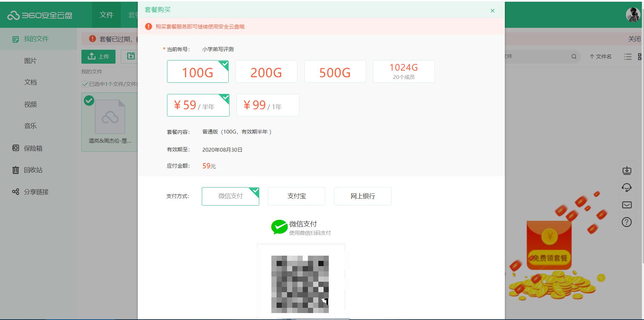This screenshot has height=320, width=644.
Task: Click the 上传 upload button
Action: click(98, 56)
